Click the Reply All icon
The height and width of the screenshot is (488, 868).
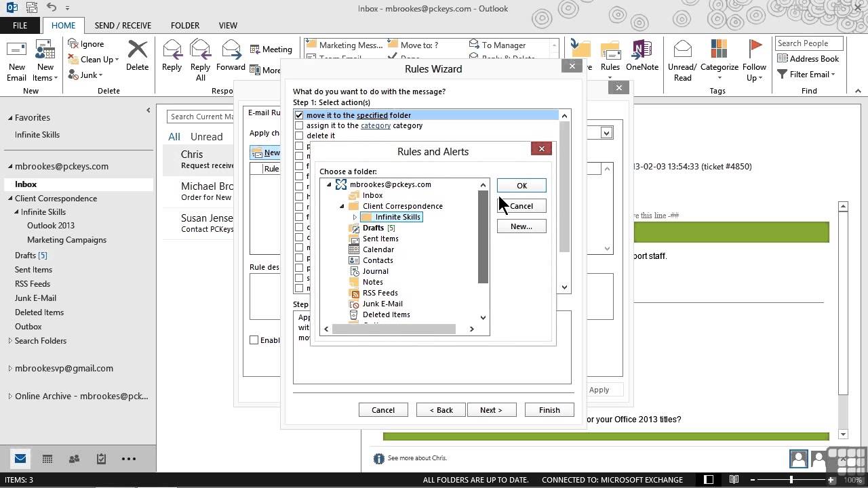coord(200,60)
